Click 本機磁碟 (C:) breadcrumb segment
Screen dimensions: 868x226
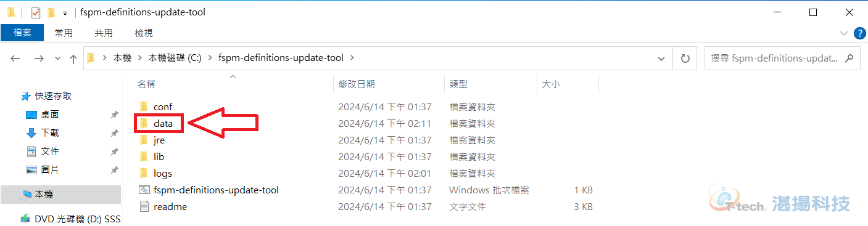(175, 58)
